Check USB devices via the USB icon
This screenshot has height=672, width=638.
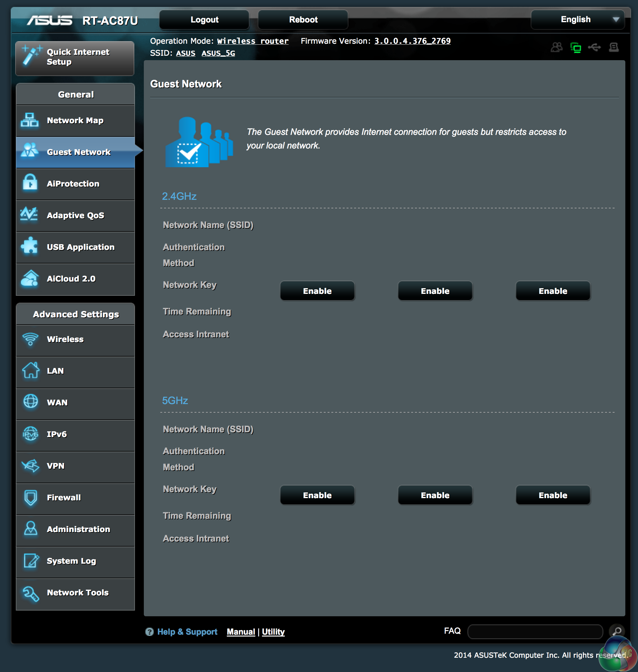(x=595, y=47)
